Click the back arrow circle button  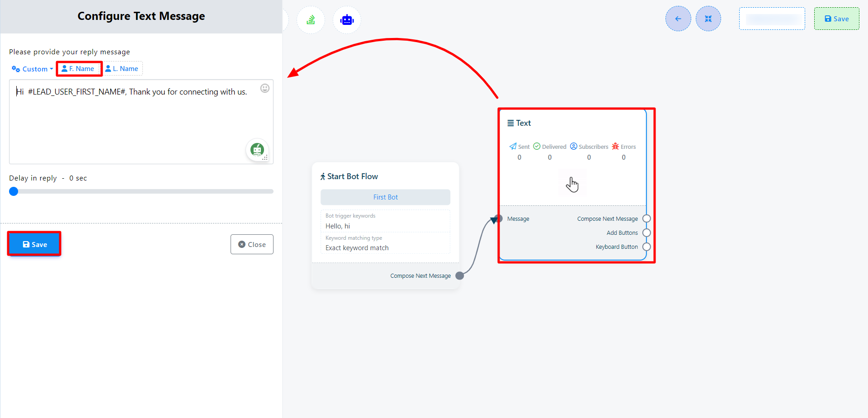click(678, 19)
